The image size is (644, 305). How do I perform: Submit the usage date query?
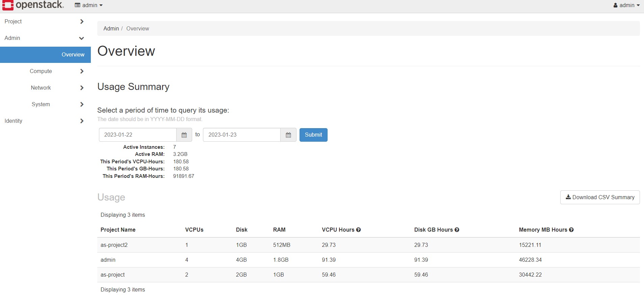pyautogui.click(x=313, y=135)
